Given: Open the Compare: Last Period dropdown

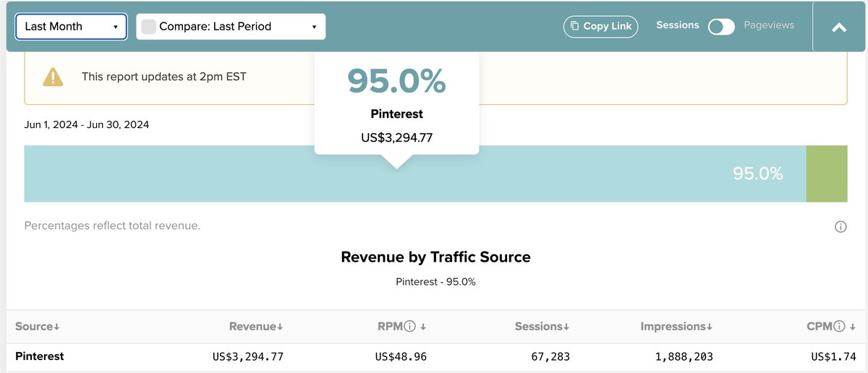Looking at the screenshot, I should point(231,27).
